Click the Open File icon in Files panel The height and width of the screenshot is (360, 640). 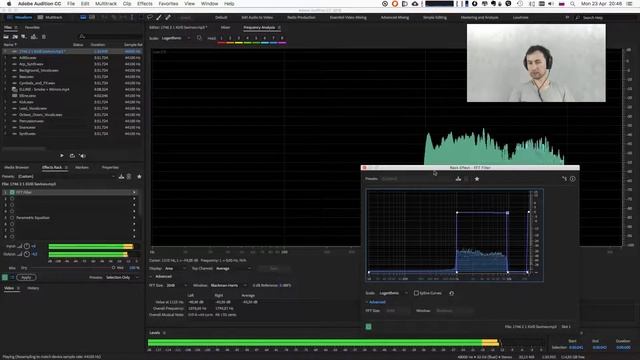(x=6, y=37)
